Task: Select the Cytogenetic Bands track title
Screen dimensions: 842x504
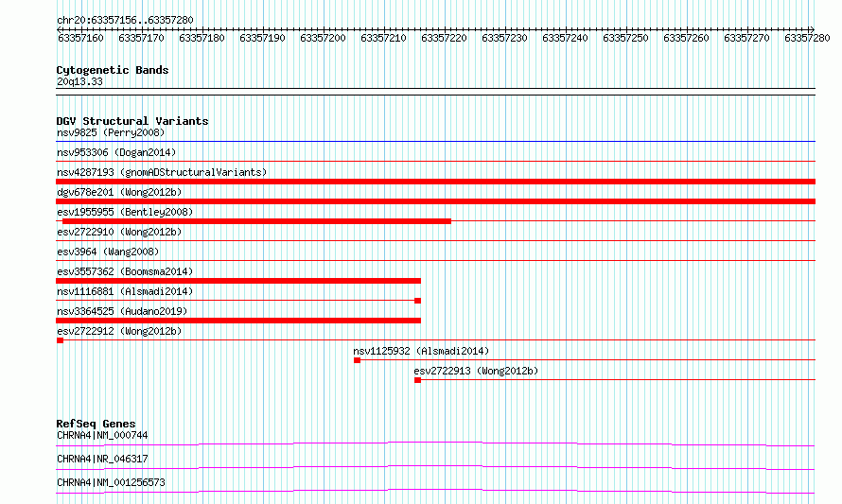Action: click(x=113, y=70)
